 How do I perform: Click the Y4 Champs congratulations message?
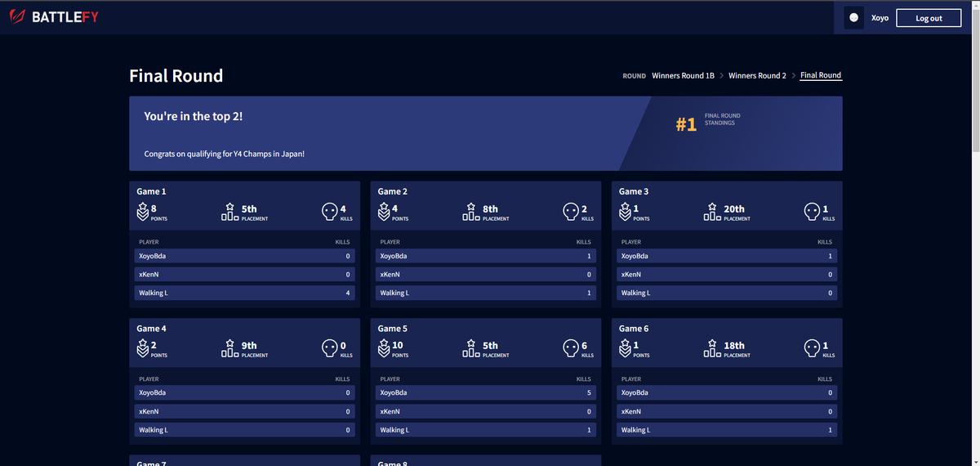225,154
